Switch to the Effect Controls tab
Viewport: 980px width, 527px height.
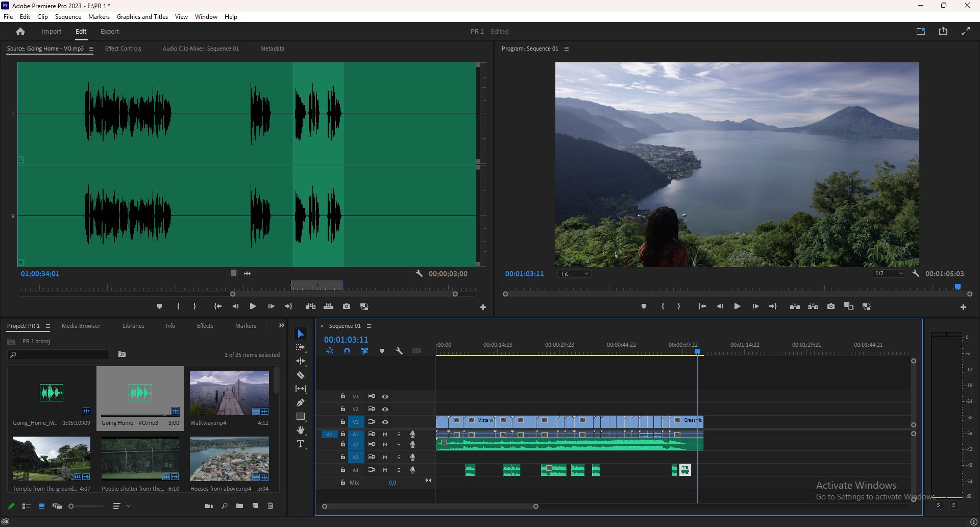[x=123, y=49]
